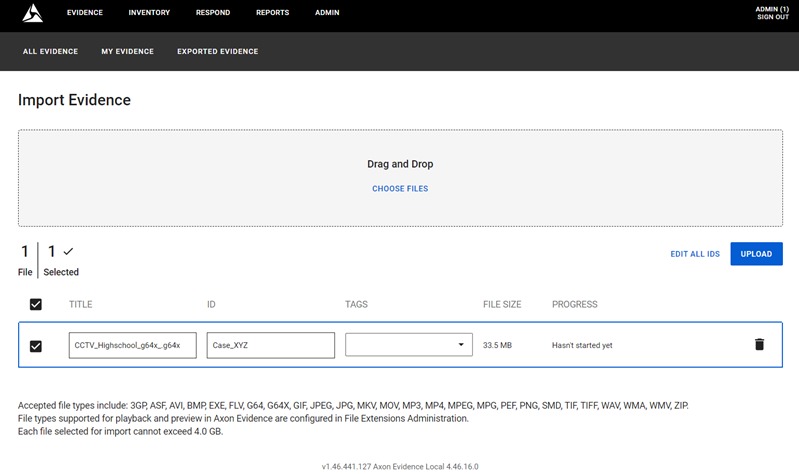Click the "Hasn't started yet" progress status
The width and height of the screenshot is (799, 474).
coord(582,345)
